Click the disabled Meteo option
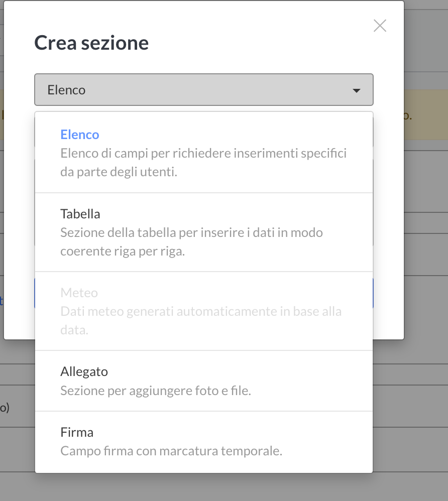This screenshot has height=501, width=448. [79, 293]
